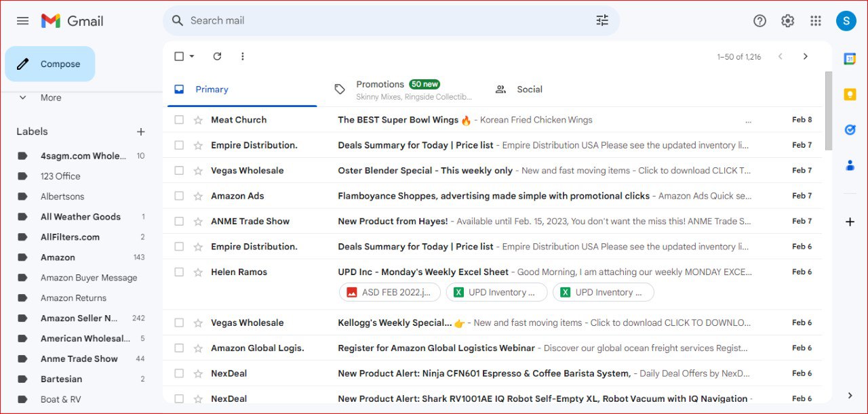Viewport: 868px width, 414px height.
Task: Open ASD FEB 2022 attachment chip
Action: coord(389,292)
